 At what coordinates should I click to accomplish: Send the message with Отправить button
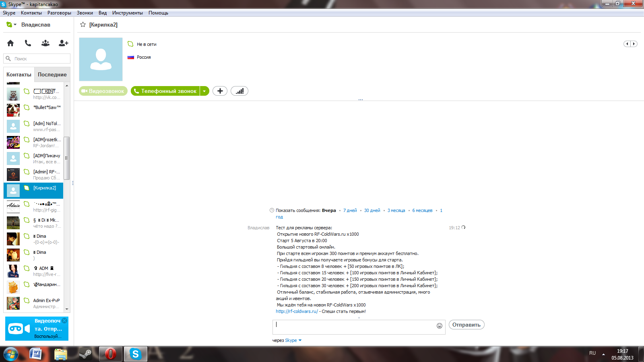point(466,325)
